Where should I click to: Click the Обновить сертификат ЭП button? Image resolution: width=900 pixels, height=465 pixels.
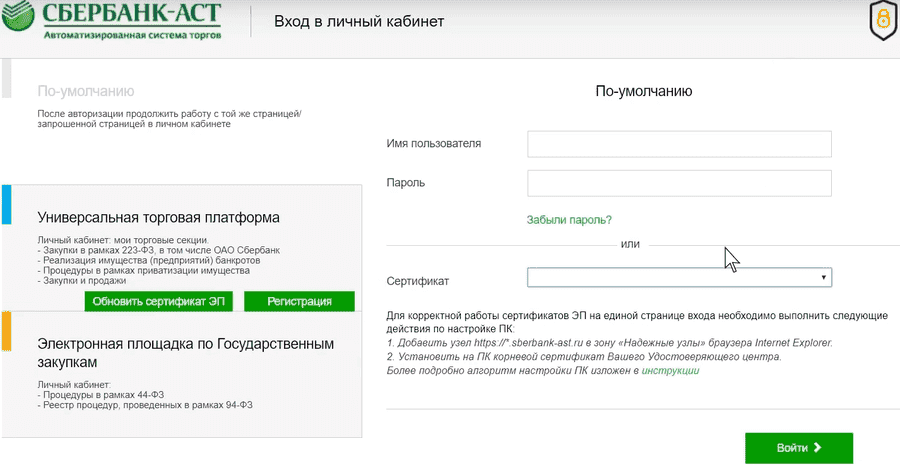click(158, 301)
